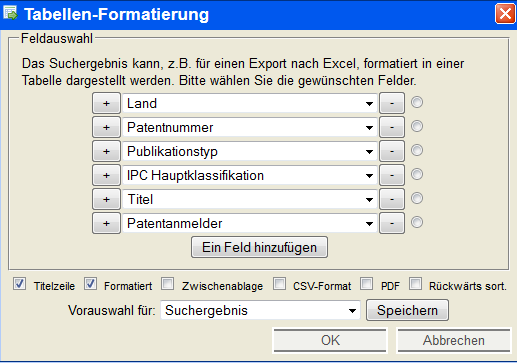Click the plus button beside Land
Screen dimensions: 517x363
(106, 103)
